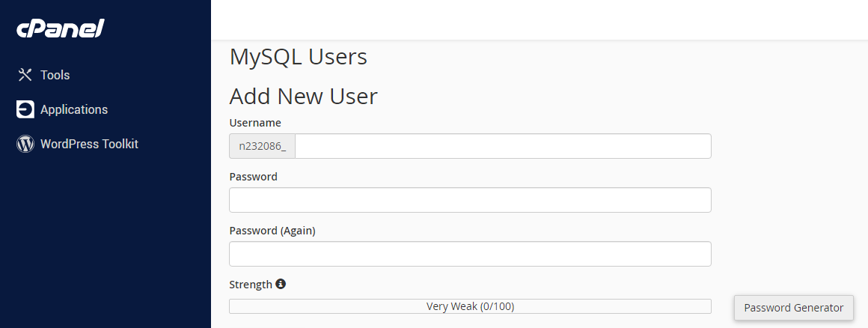Viewport: 868px width, 328px height.
Task: Select the Password (Again) input box
Action: [470, 254]
